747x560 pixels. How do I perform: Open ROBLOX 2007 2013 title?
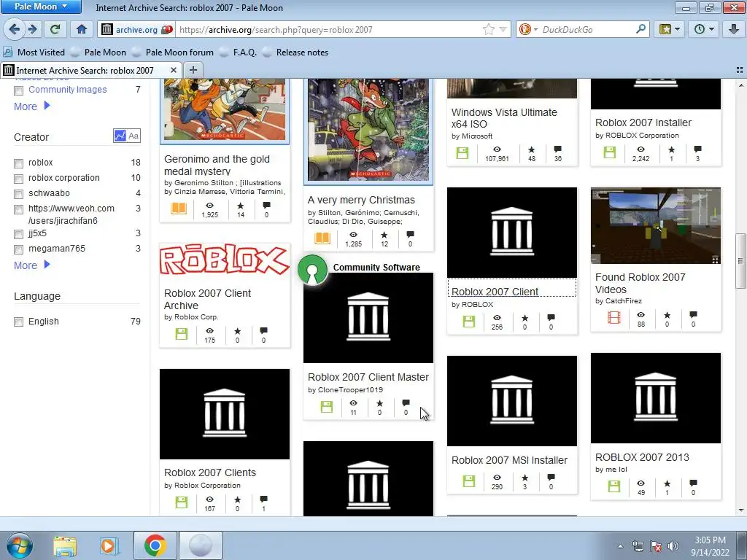point(642,457)
